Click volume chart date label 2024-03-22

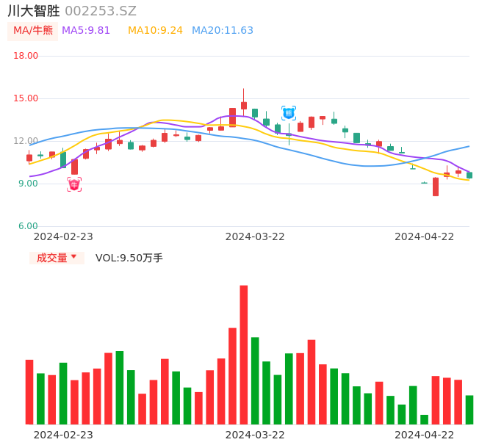[x=255, y=435]
